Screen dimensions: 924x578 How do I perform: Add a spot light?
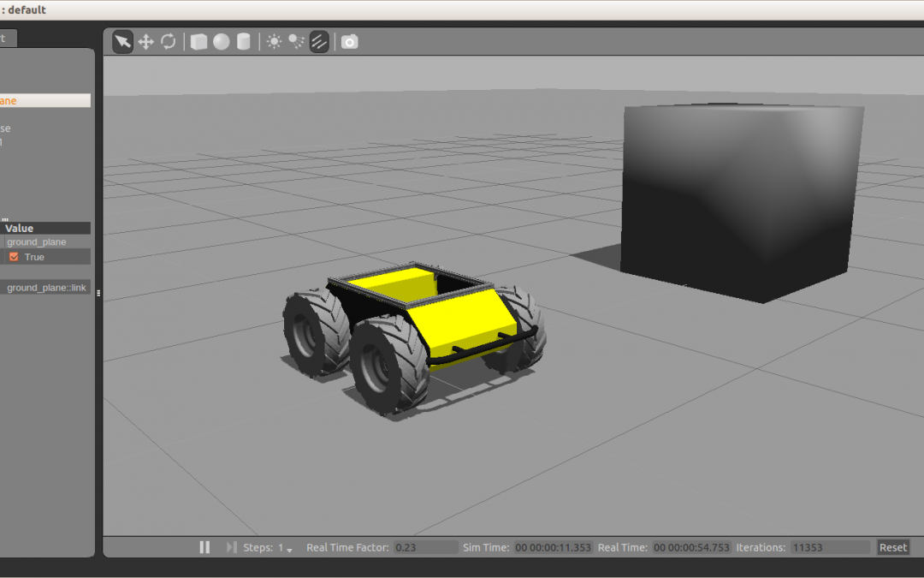[296, 42]
